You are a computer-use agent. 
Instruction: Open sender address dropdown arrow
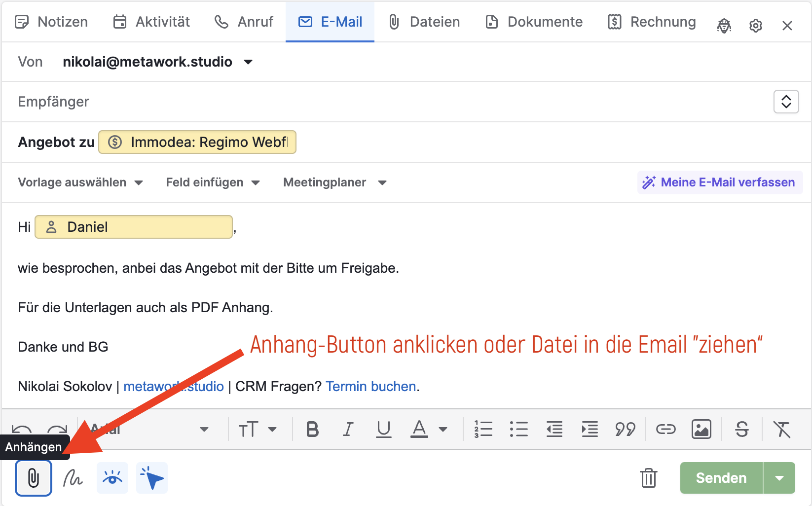248,62
